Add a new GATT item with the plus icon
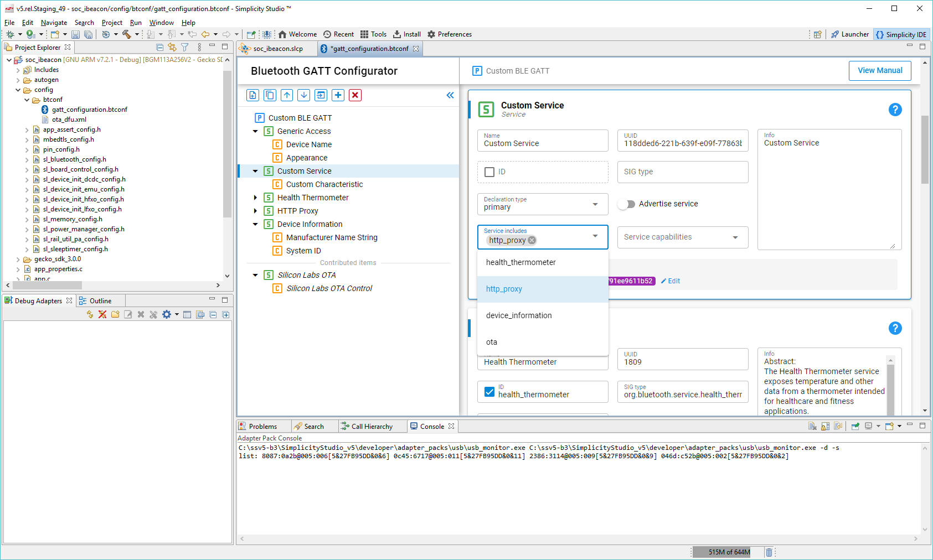 pos(338,95)
